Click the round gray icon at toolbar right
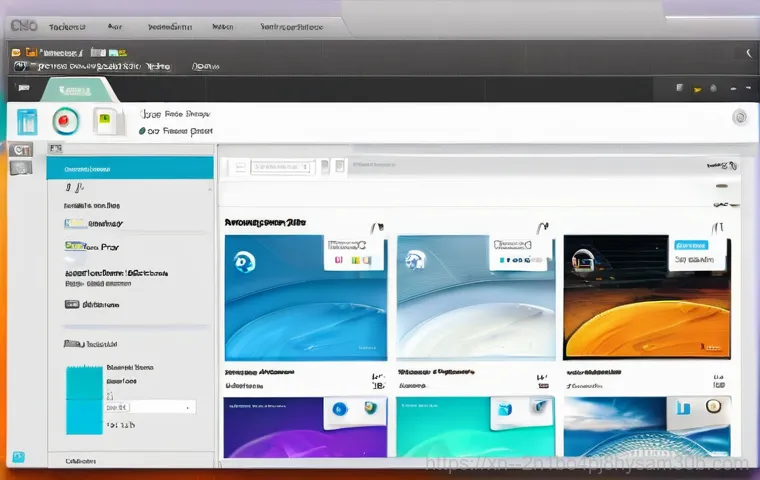The image size is (760, 480). coord(740,117)
